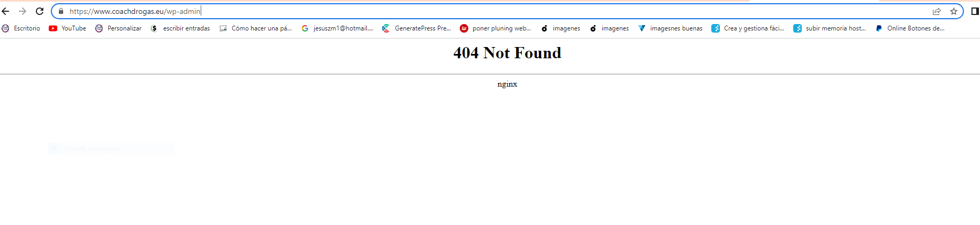This screenshot has width=980, height=225.
Task: Open the YouTube bookmark
Action: (67, 28)
